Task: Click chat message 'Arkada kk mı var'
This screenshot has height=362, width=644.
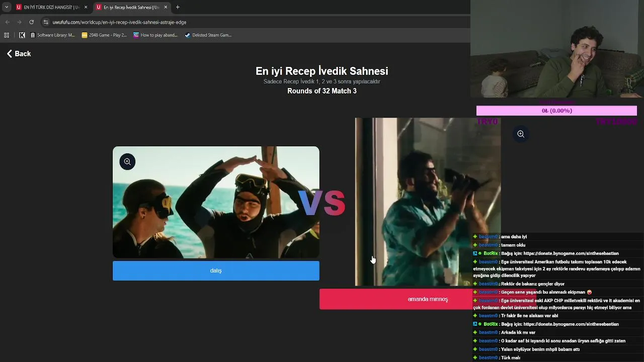Action: [x=518, y=332]
